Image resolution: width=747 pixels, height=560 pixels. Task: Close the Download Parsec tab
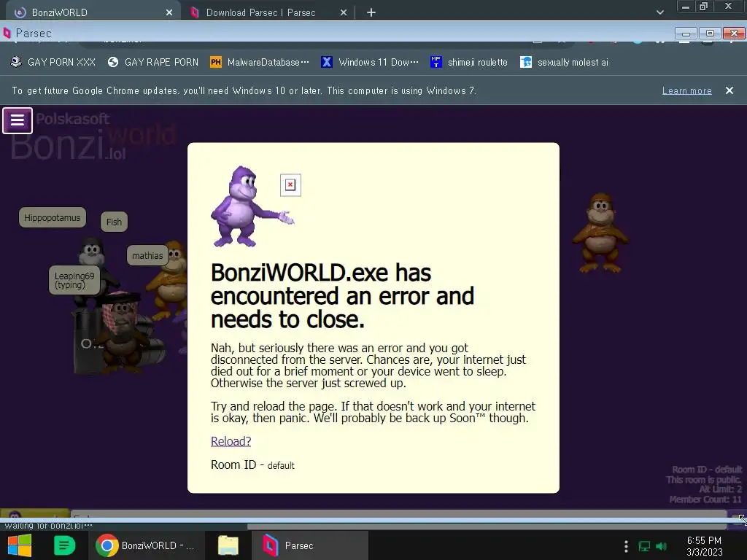click(x=344, y=13)
